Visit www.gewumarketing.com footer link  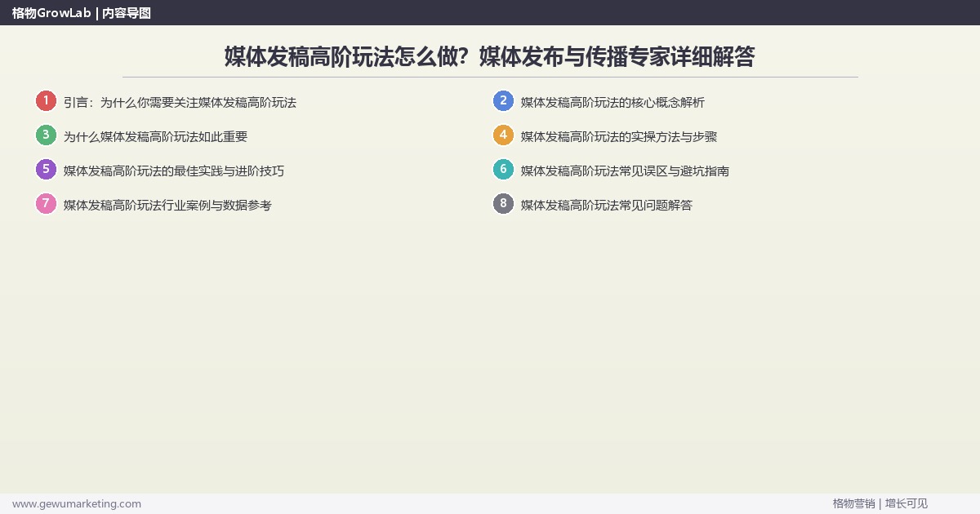[x=77, y=503]
